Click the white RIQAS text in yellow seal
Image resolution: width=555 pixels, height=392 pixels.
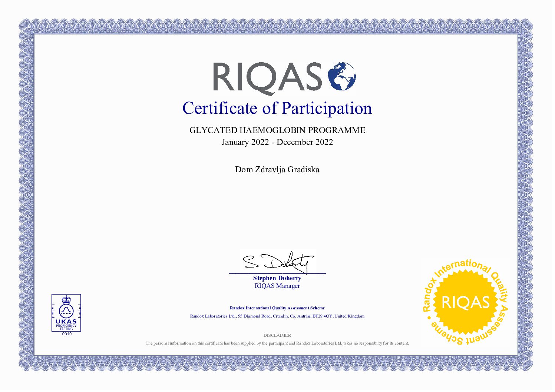tap(465, 302)
